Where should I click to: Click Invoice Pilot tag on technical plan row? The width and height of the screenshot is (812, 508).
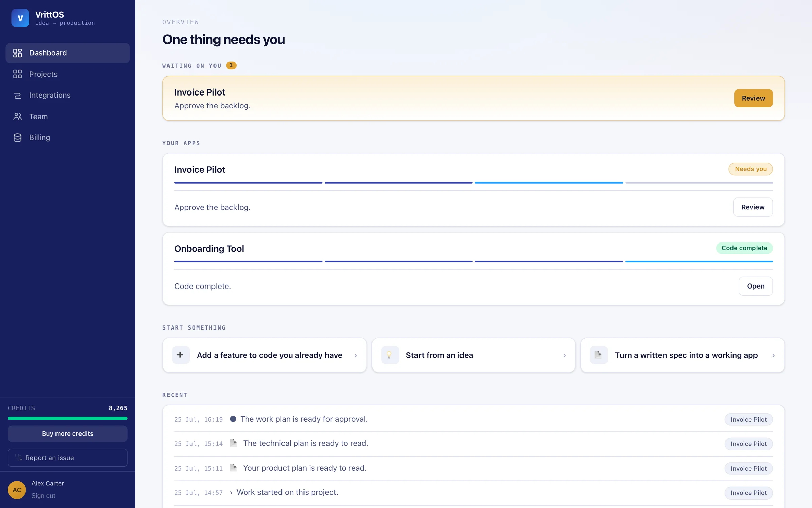[x=748, y=444]
